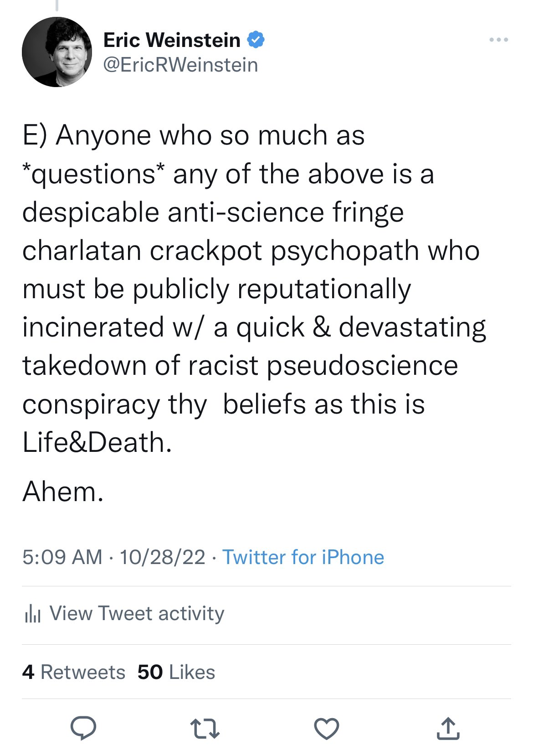View the "4 Retweets" list

(x=73, y=672)
